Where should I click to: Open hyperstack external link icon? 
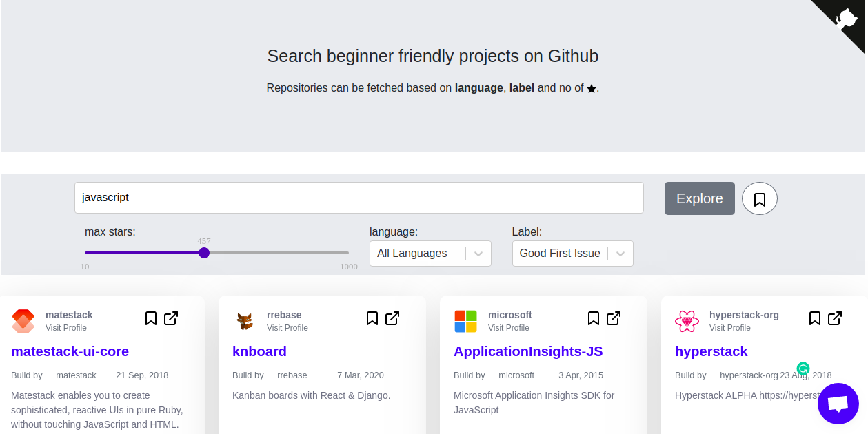(x=835, y=318)
